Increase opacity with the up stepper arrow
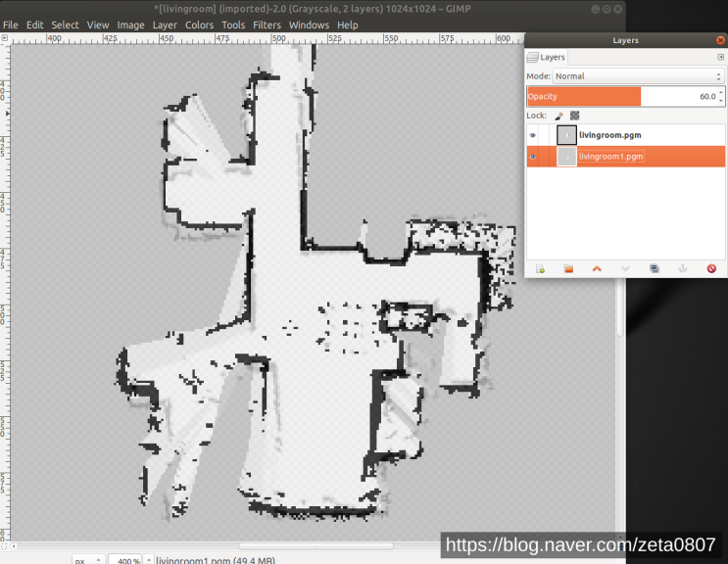This screenshot has width=728, height=564. 721,92
